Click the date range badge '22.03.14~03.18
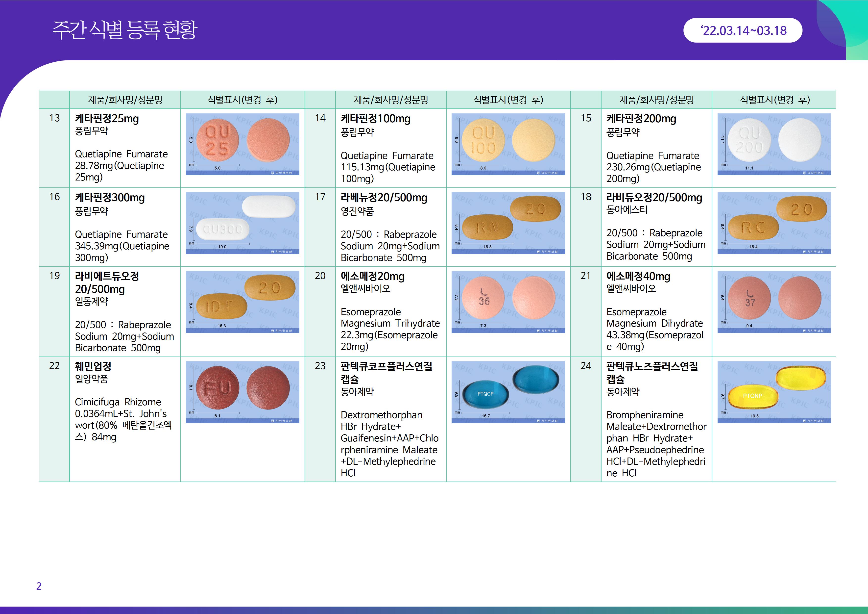The width and height of the screenshot is (868, 614). (x=743, y=30)
